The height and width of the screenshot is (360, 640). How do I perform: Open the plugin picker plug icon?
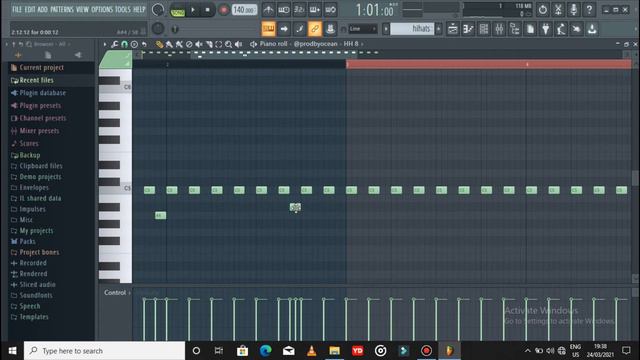point(546,29)
